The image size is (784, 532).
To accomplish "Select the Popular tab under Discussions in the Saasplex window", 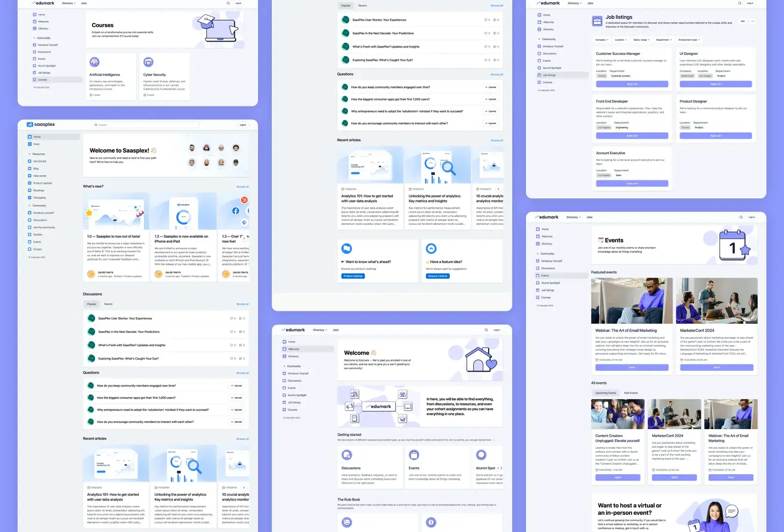I will (92, 304).
